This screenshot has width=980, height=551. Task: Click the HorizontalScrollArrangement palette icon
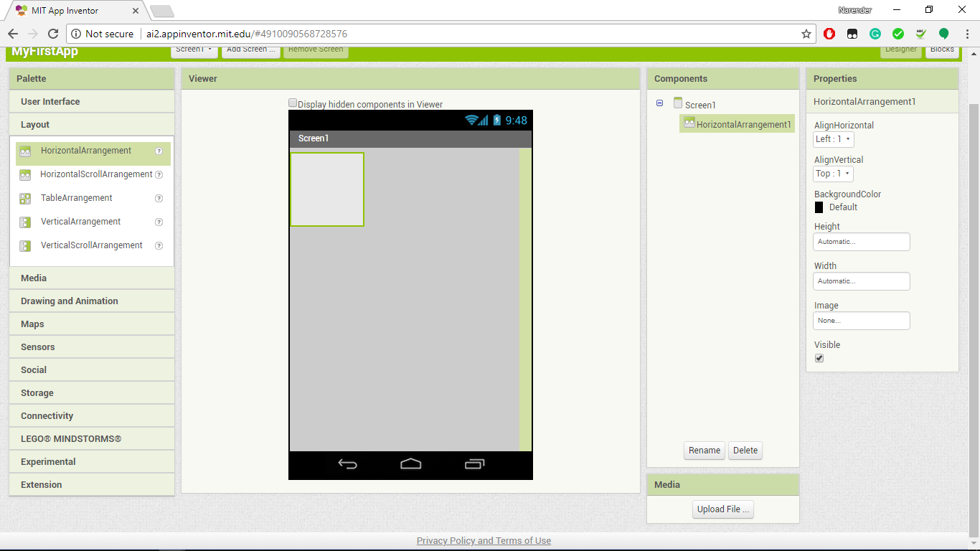(x=25, y=175)
